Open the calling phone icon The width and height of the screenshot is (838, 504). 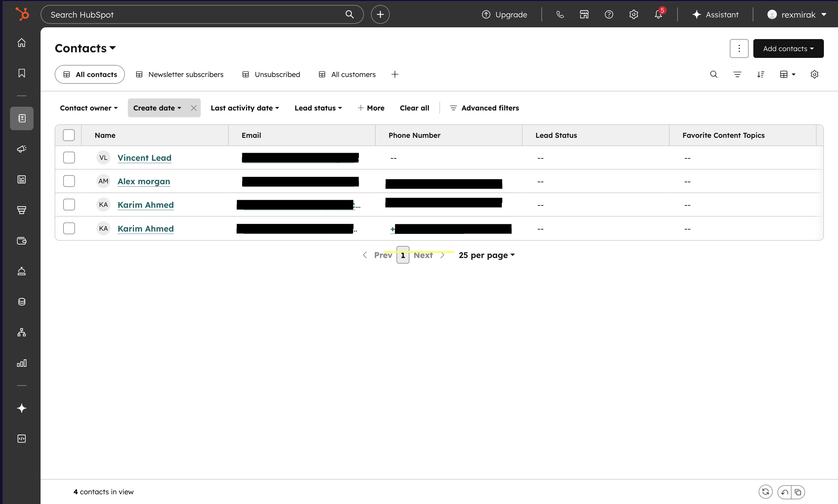coord(560,14)
